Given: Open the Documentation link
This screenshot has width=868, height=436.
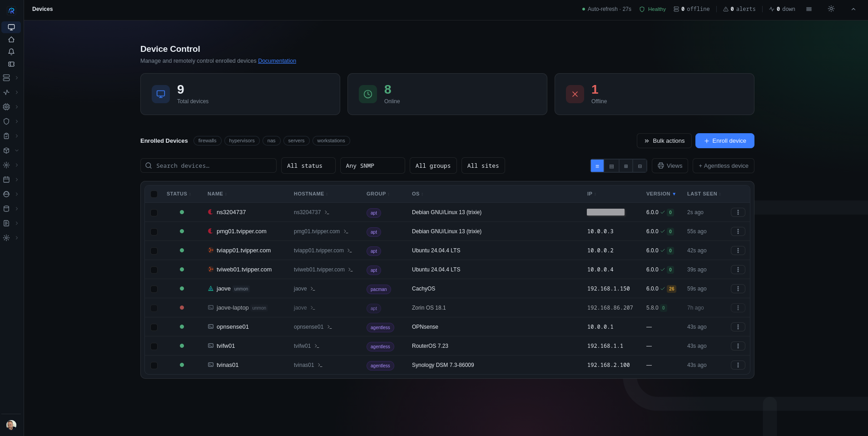Looking at the screenshot, I should tap(277, 61).
